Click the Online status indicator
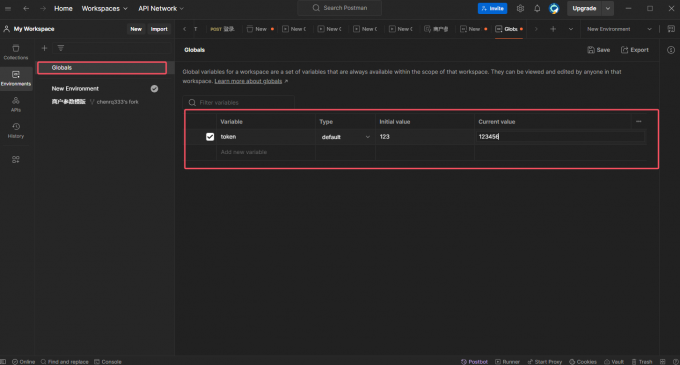680x365 pixels. point(23,362)
